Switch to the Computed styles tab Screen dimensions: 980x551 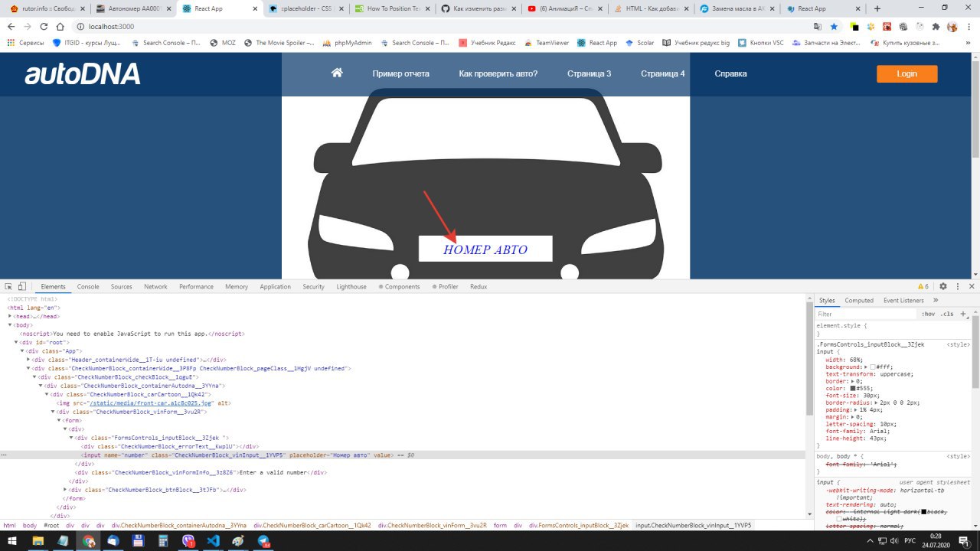(x=859, y=301)
